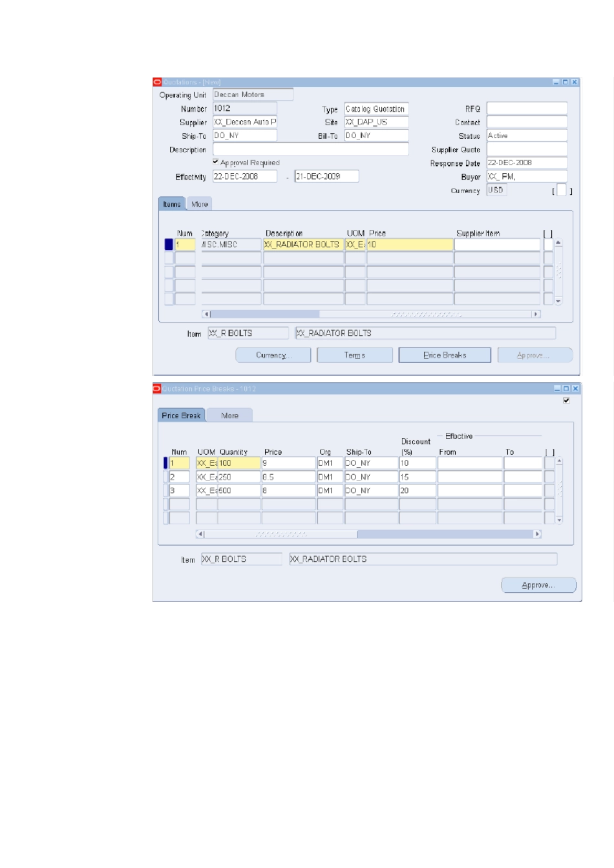Screen dimensions: 614x868
Task: Click Item field XX_R BOLTS in Quotations window
Action: (248, 333)
